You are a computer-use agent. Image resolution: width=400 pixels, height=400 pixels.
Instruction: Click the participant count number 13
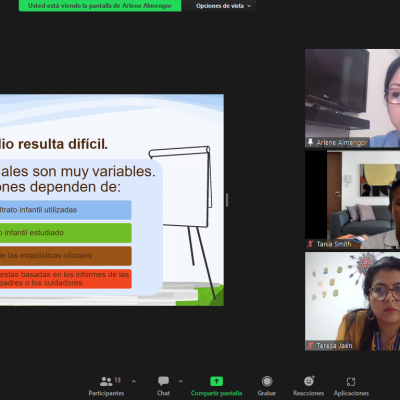point(118,380)
